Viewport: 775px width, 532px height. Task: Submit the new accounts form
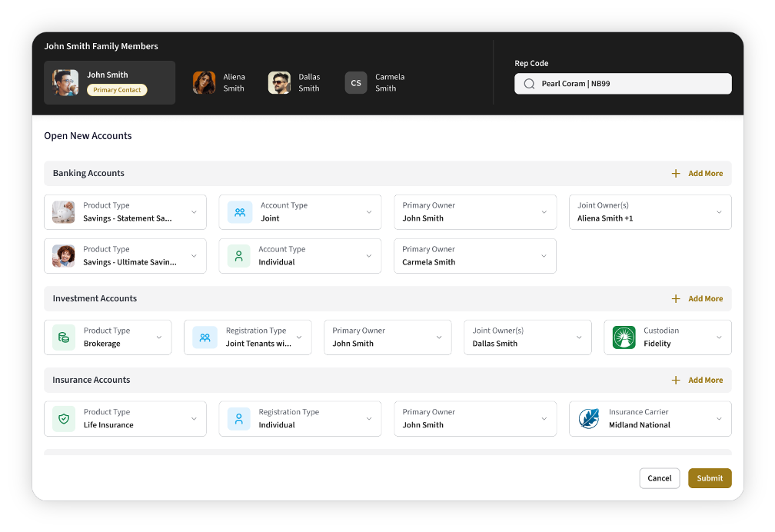coord(710,478)
